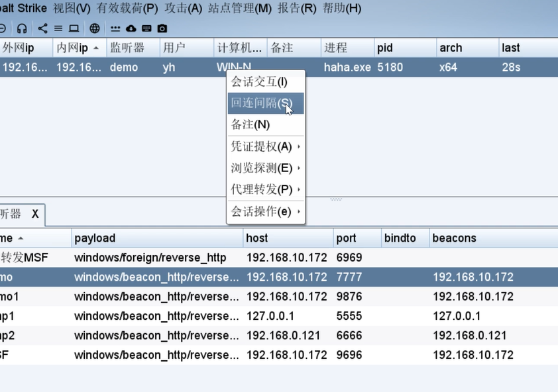
Task: Open the 攻击(A) menu
Action: [183, 9]
